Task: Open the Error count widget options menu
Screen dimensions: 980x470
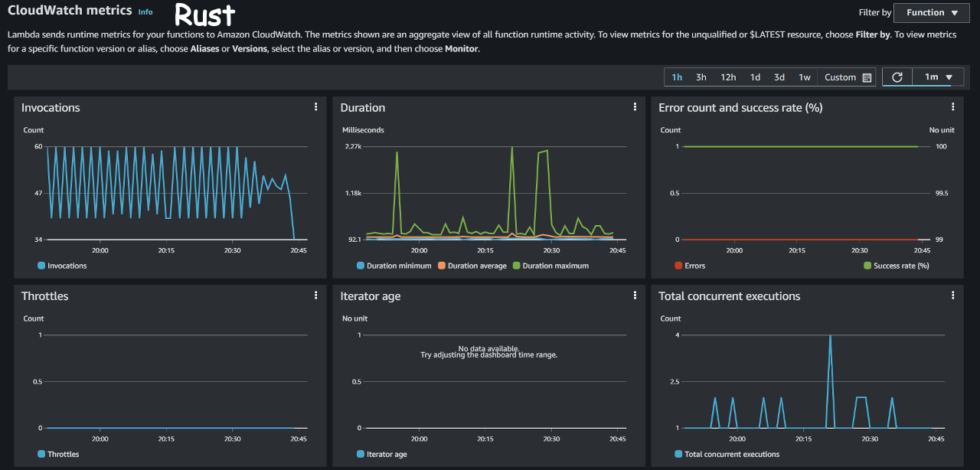Action: (x=953, y=107)
